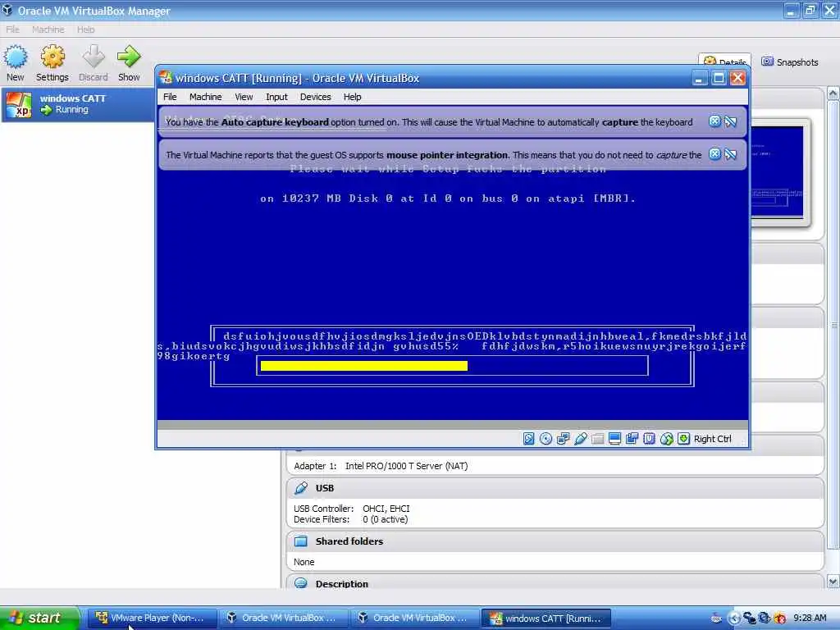Select the windows CATT machine in the list
This screenshot has width=840, height=630.
tap(78, 104)
